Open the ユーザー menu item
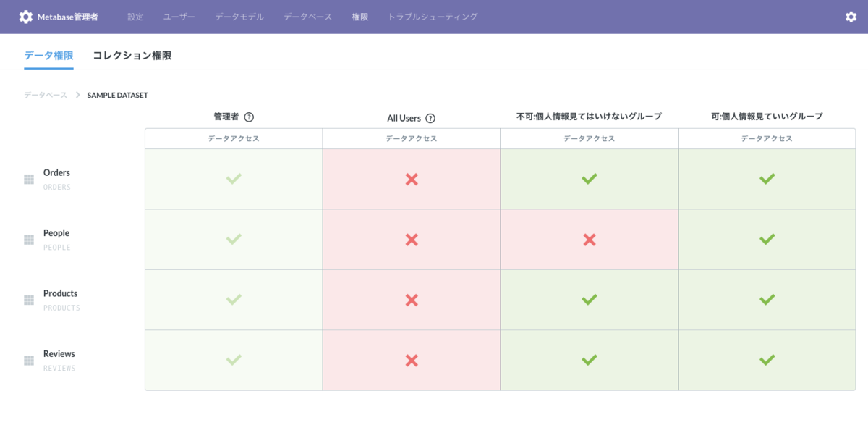 coord(179,17)
